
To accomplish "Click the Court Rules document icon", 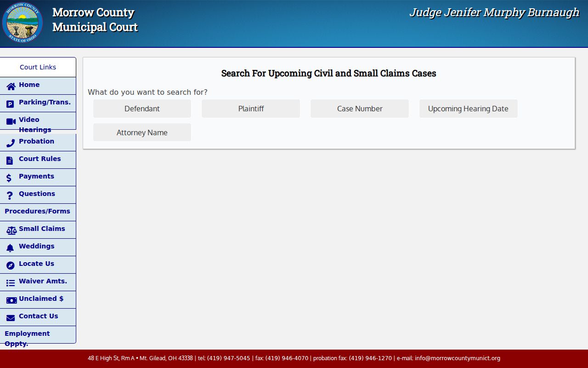I will 10,161.
